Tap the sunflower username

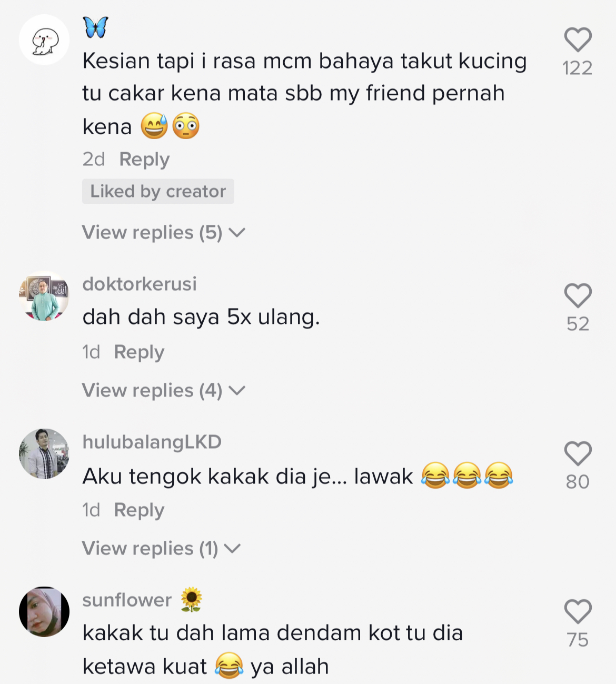(127, 600)
